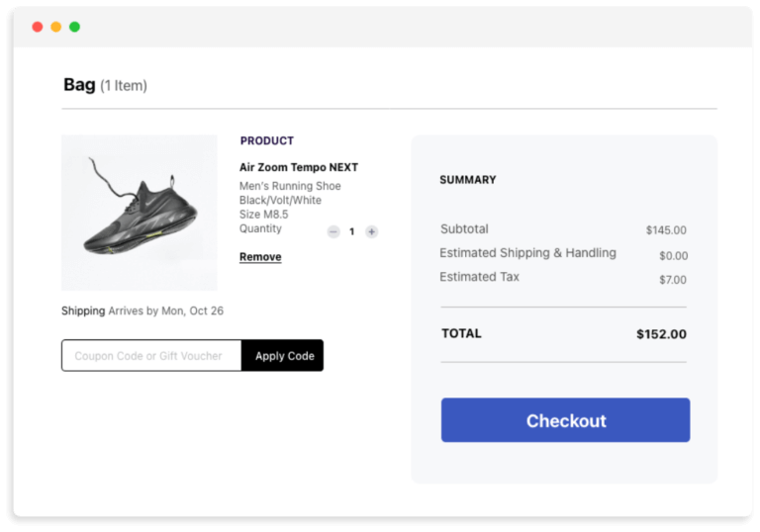This screenshot has height=532, width=760.
Task: Click the Estimated Tax label
Action: [479, 277]
